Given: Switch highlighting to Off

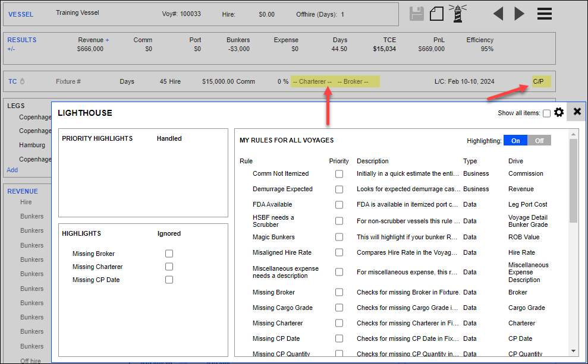Looking at the screenshot, I should pyautogui.click(x=539, y=140).
